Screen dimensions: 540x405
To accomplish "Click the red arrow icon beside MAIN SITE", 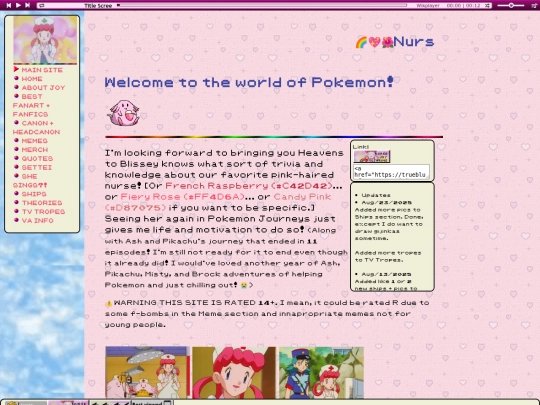I will click(x=16, y=69).
